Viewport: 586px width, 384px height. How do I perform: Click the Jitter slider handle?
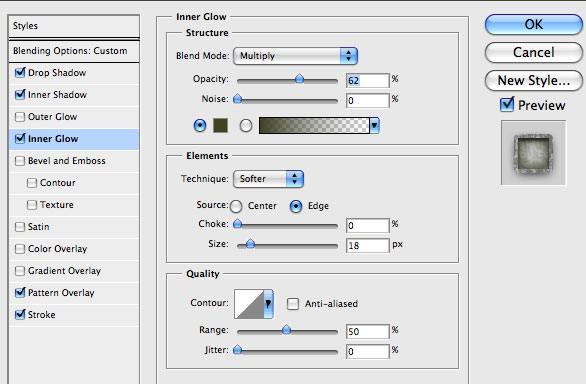click(x=237, y=350)
